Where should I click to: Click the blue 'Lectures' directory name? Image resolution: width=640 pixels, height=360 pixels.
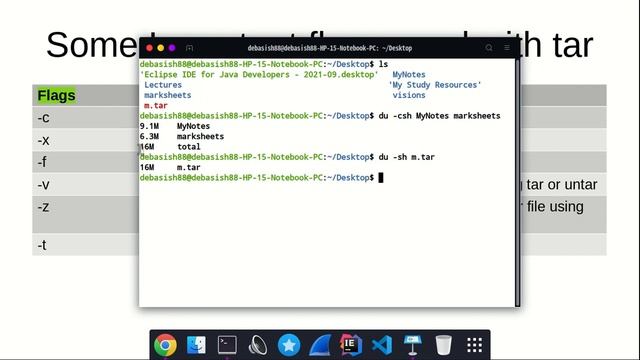pyautogui.click(x=163, y=85)
